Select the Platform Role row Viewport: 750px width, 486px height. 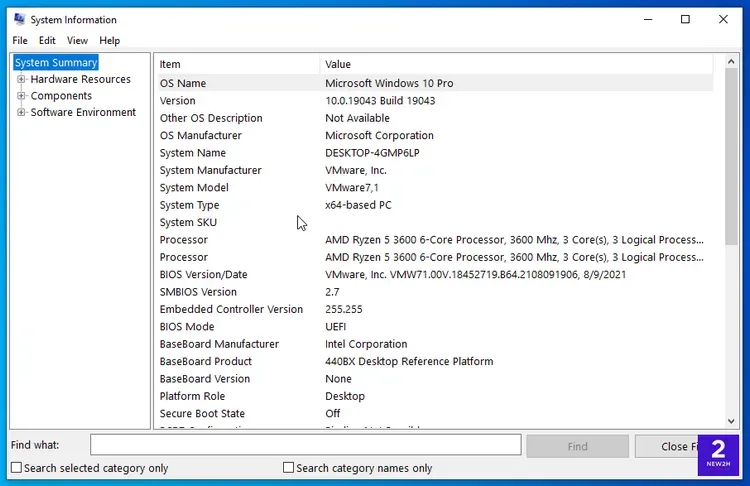[435, 396]
